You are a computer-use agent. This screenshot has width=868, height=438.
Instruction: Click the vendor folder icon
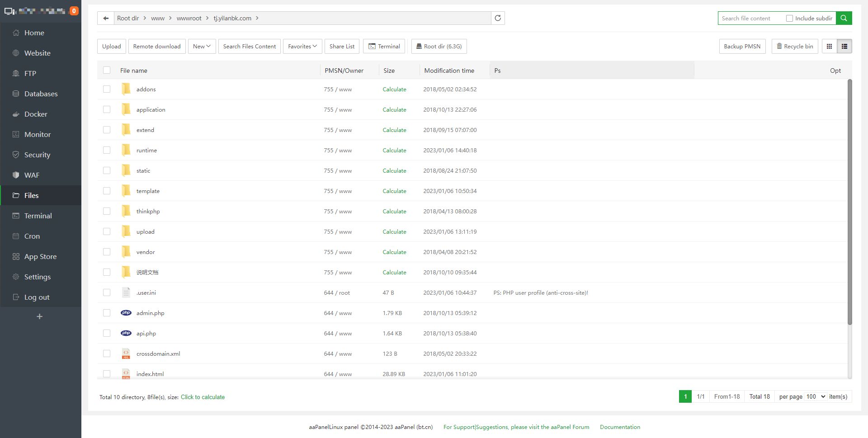126,252
